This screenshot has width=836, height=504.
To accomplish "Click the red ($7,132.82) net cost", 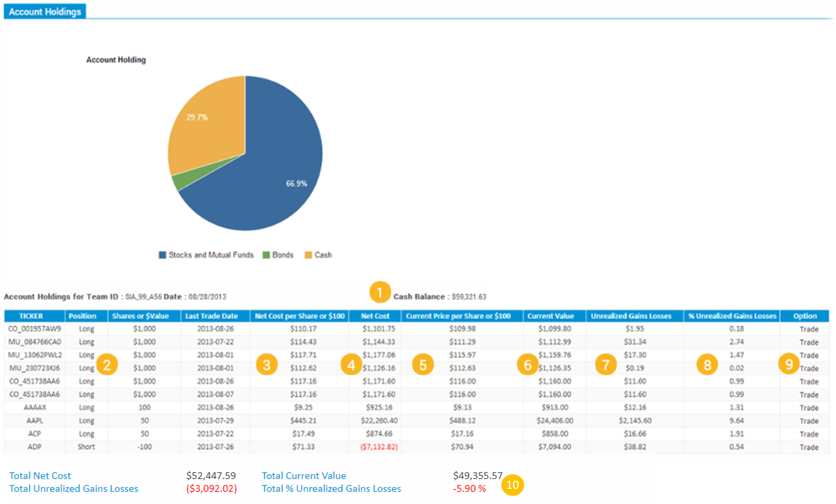I will click(379, 447).
